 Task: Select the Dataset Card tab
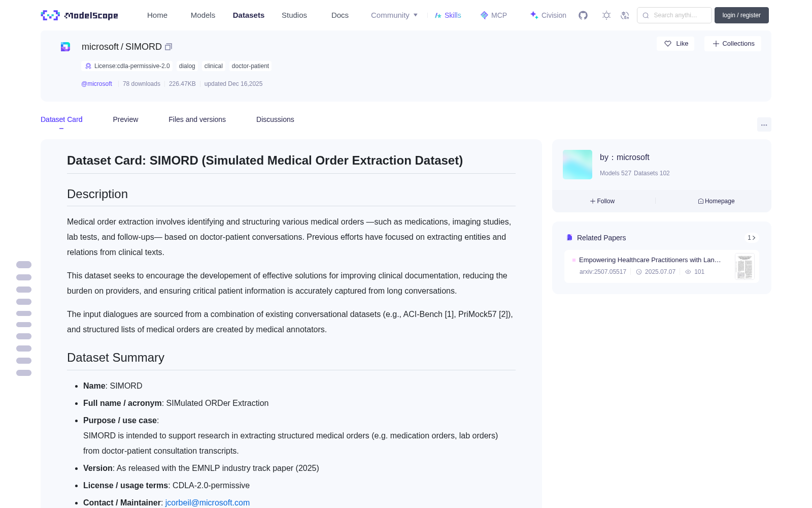pos(61,119)
